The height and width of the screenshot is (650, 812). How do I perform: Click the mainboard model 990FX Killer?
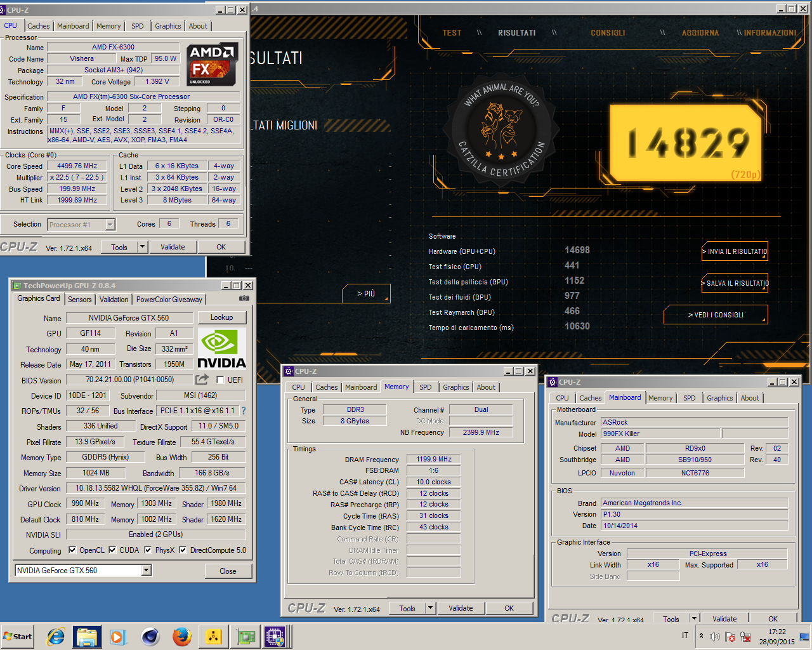(x=660, y=434)
